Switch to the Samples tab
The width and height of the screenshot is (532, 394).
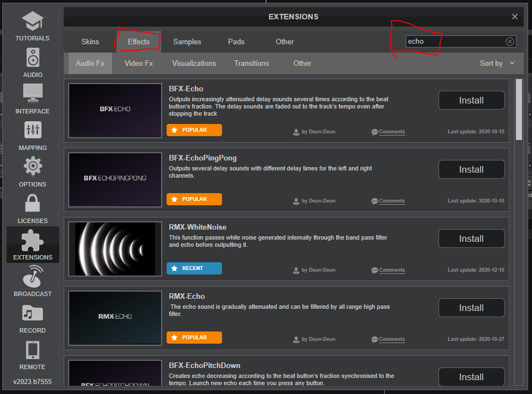point(187,42)
